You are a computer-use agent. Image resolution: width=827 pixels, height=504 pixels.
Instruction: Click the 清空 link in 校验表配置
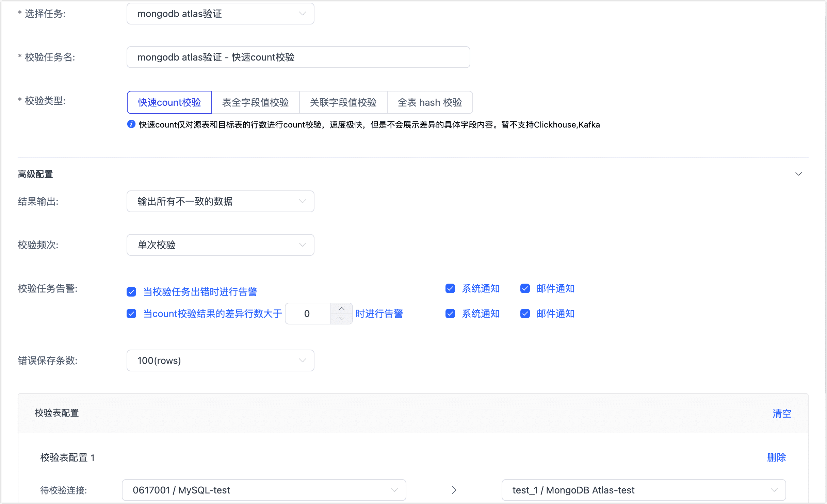point(781,413)
